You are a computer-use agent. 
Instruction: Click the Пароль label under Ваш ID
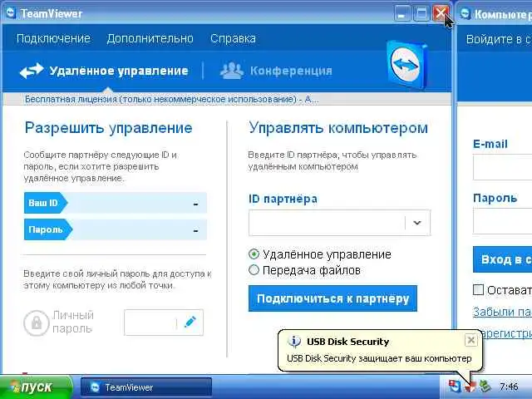(x=46, y=229)
